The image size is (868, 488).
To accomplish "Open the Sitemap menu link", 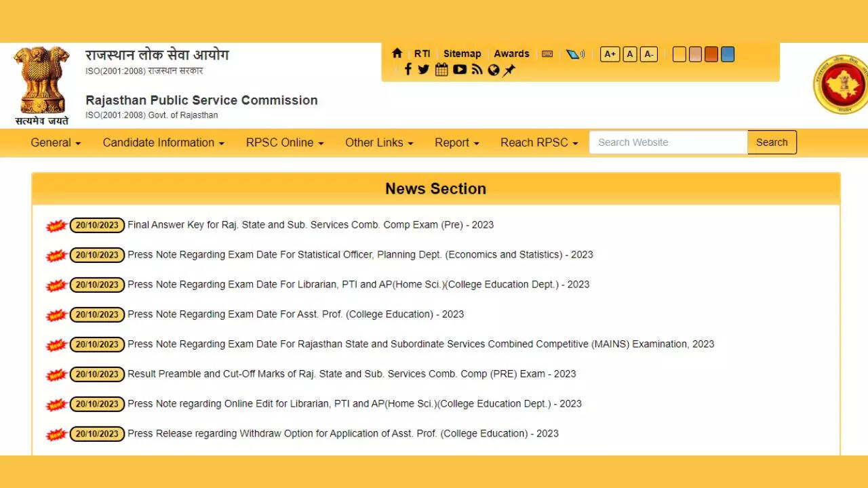I will [462, 54].
